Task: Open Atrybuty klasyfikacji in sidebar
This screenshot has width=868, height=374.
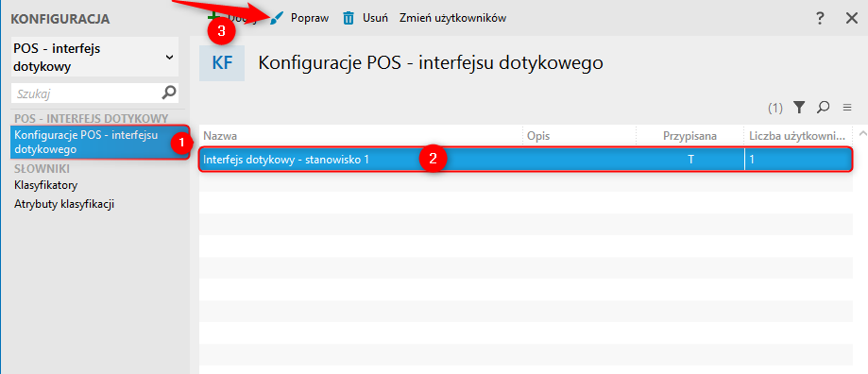Action: [x=64, y=204]
